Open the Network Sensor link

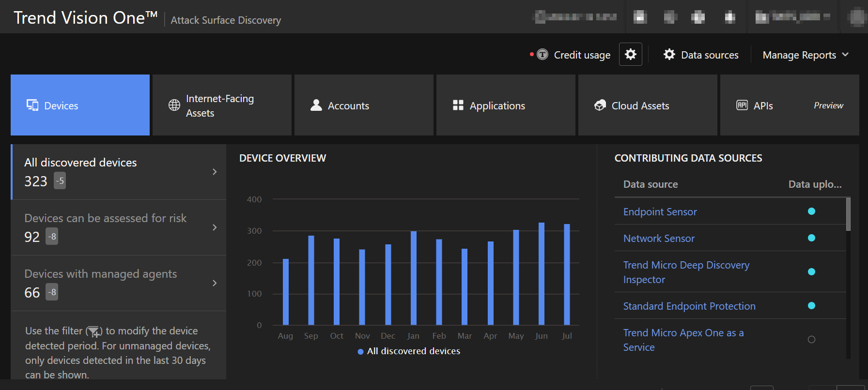(x=659, y=239)
